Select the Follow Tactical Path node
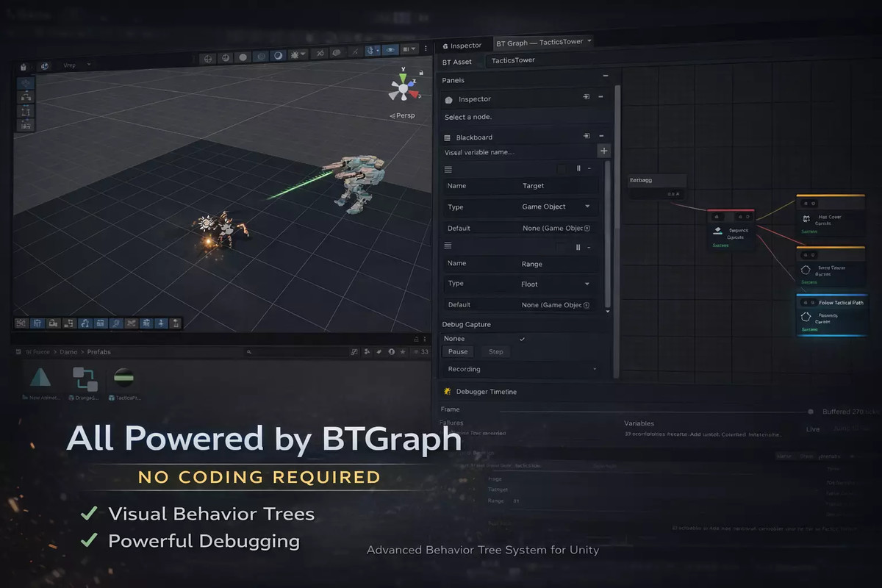Viewport: 882px width, 588px height. coord(831,315)
